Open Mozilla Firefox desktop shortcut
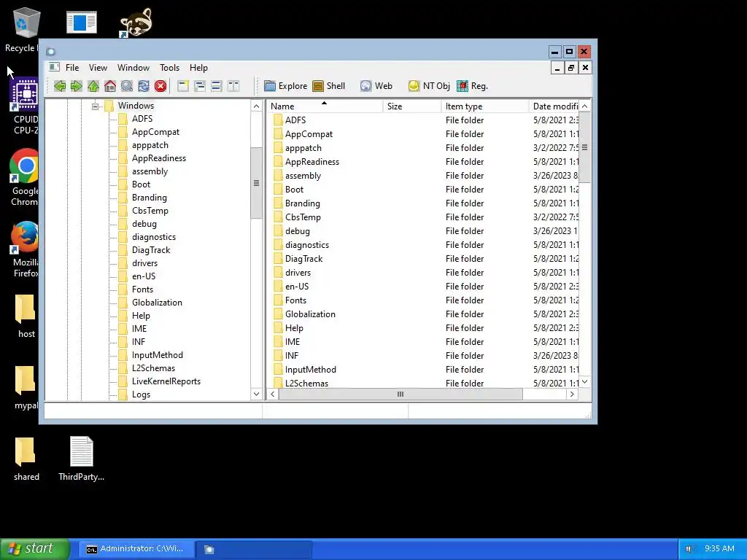 point(26,249)
